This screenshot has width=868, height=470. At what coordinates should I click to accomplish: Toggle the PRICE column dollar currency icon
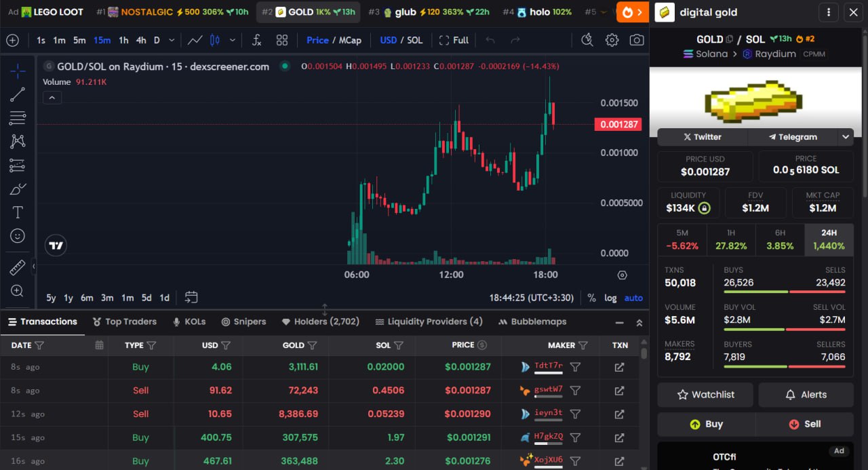(x=482, y=345)
